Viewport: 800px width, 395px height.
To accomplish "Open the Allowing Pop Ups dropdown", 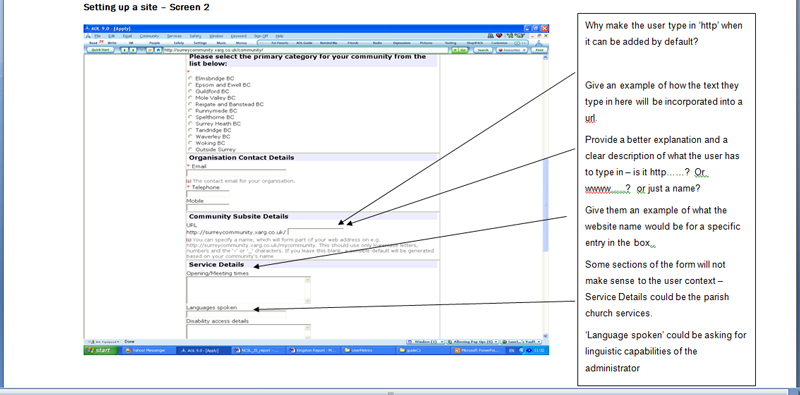I will pos(473,341).
